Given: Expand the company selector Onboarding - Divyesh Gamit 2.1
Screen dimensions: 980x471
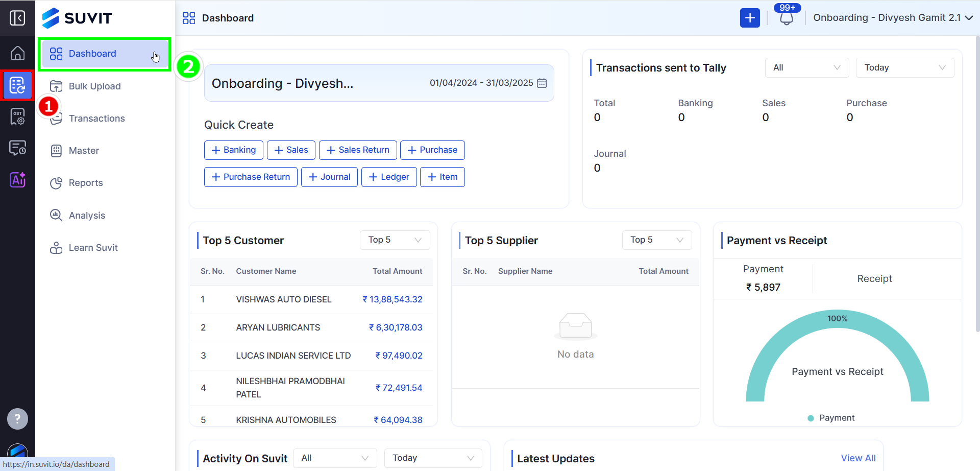Looking at the screenshot, I should pos(893,18).
